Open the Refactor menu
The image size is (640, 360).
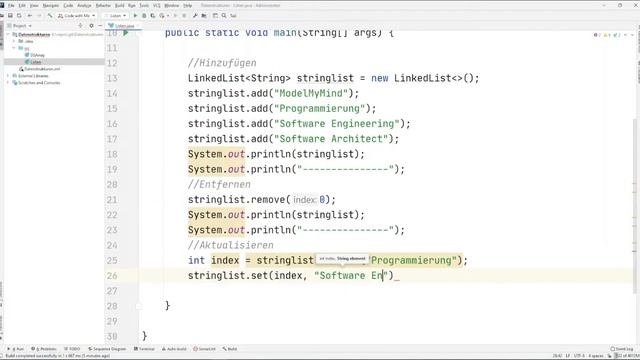103,6
